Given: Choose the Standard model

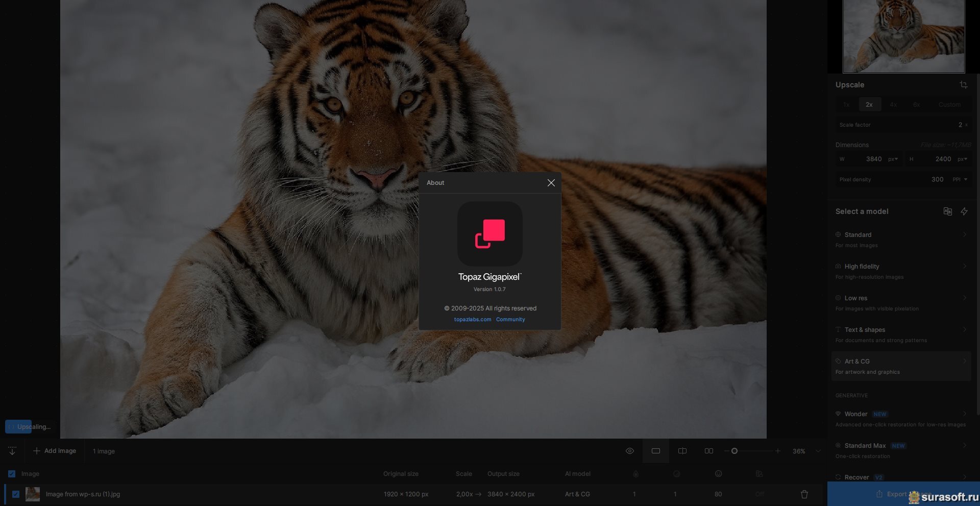Looking at the screenshot, I should coord(901,240).
